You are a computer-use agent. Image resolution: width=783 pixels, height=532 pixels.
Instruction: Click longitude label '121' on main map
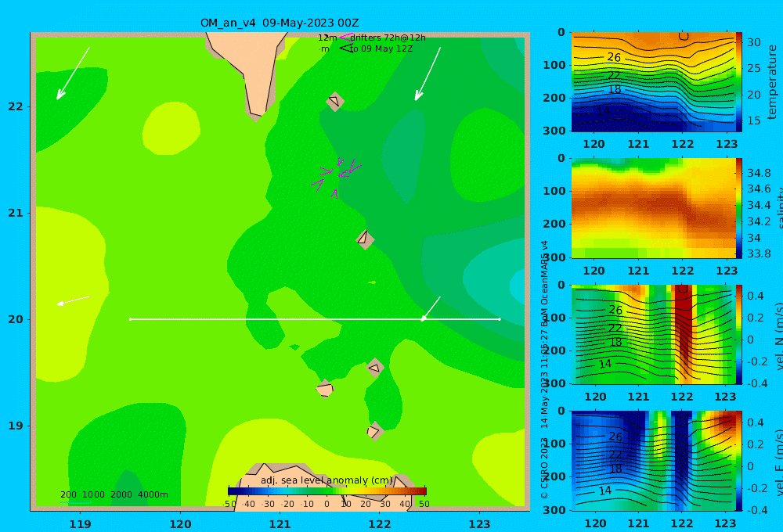280,524
